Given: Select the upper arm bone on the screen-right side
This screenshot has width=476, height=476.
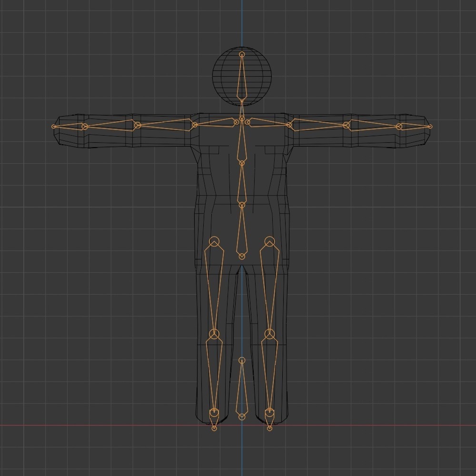Looking at the screenshot, I should pos(318,124).
